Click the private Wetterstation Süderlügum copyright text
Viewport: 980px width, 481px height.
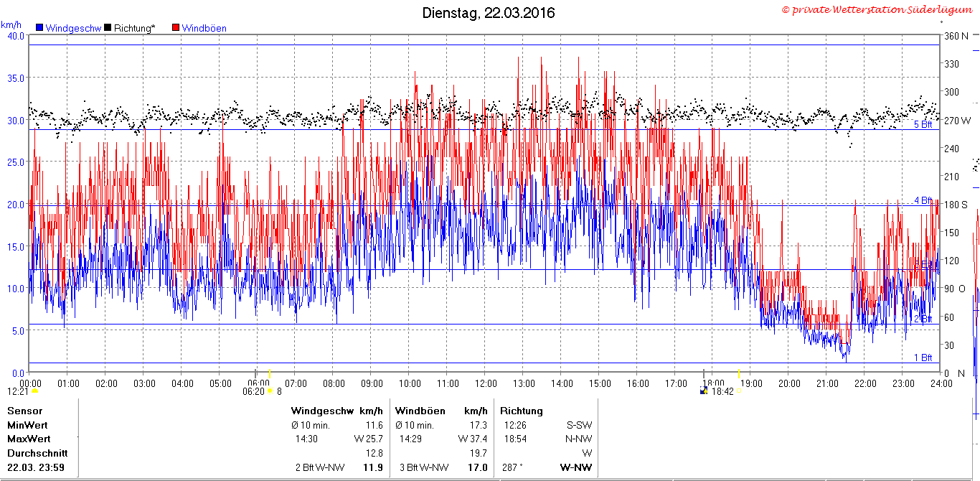[x=880, y=9]
